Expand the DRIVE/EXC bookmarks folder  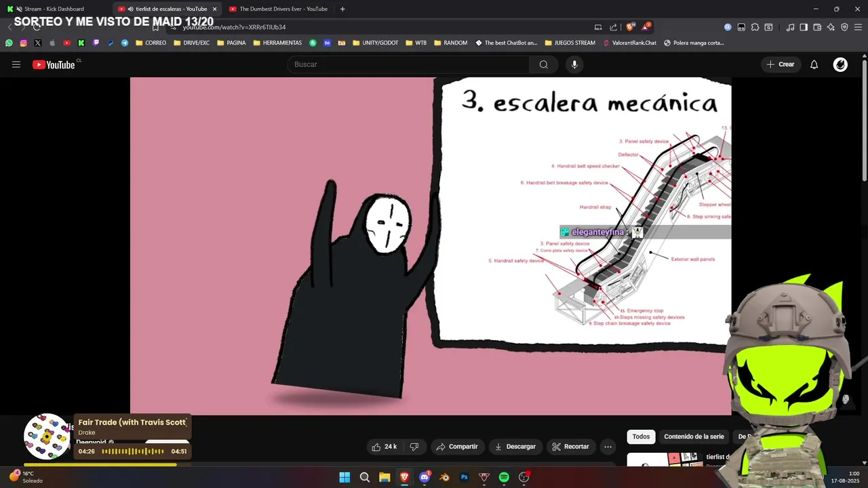point(191,43)
